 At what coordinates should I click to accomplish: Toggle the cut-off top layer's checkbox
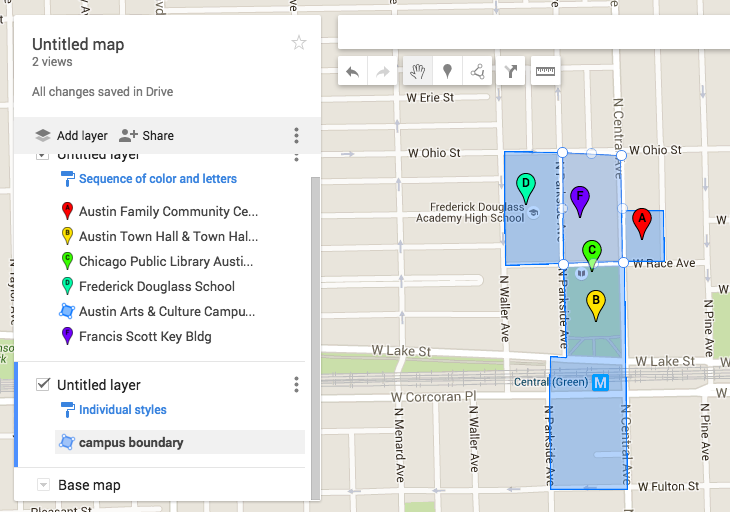pyautogui.click(x=42, y=156)
